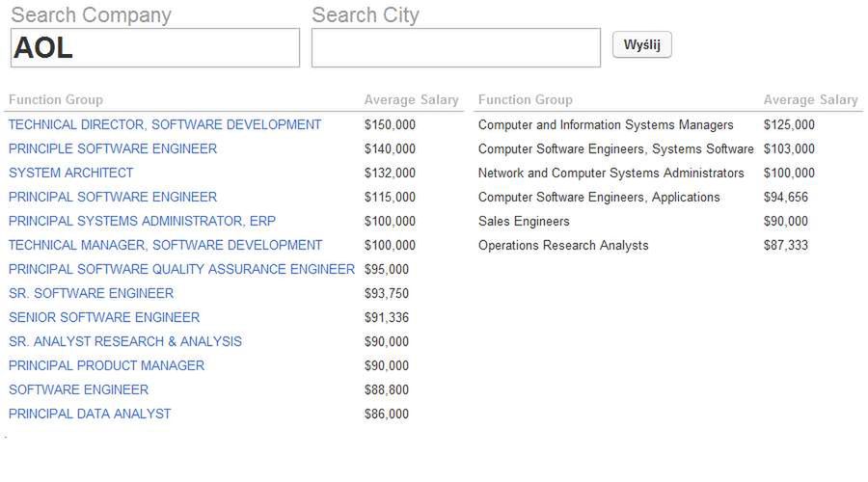868x482 pixels.
Task: Select the $150,000 salary value
Action: [390, 124]
